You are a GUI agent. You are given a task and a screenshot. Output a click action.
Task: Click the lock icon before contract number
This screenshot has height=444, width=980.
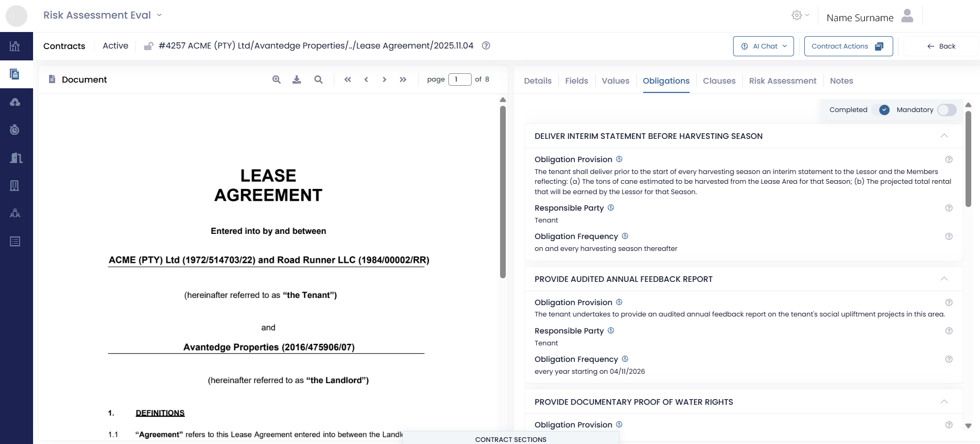click(148, 46)
